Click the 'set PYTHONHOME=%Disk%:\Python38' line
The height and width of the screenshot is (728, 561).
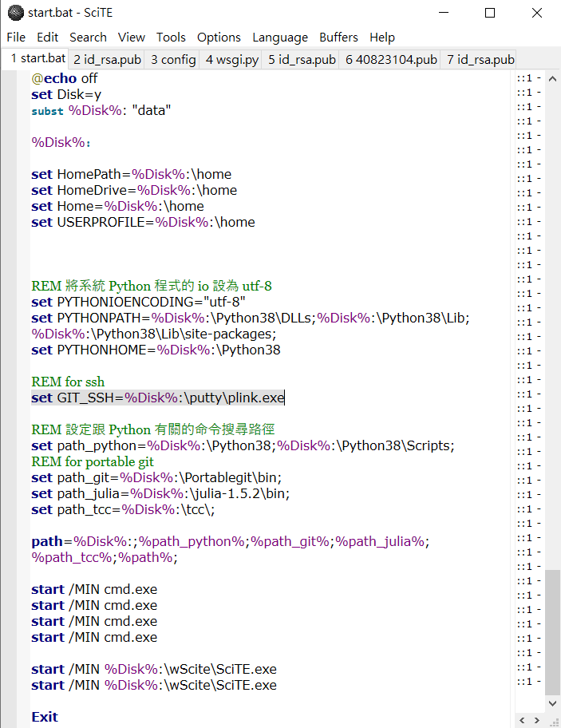point(156,350)
